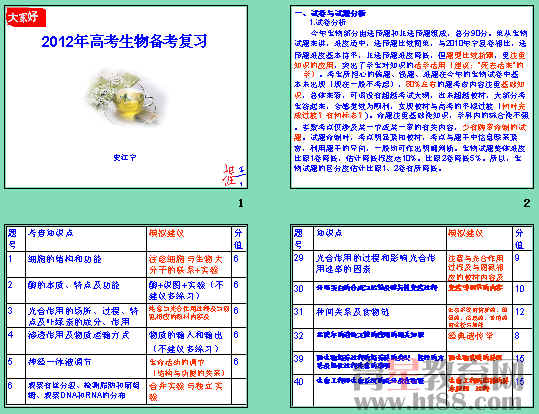Click question number 39 in the right table
The image size is (539, 414).
click(x=299, y=359)
